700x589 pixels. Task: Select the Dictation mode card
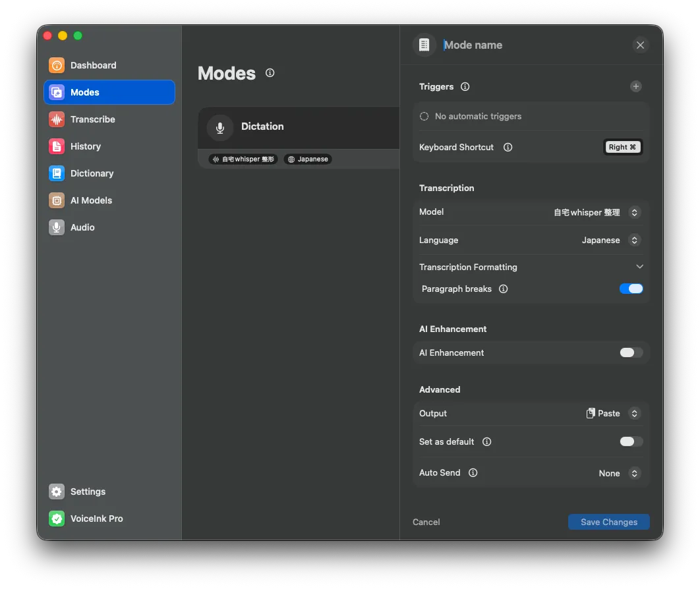click(x=299, y=138)
